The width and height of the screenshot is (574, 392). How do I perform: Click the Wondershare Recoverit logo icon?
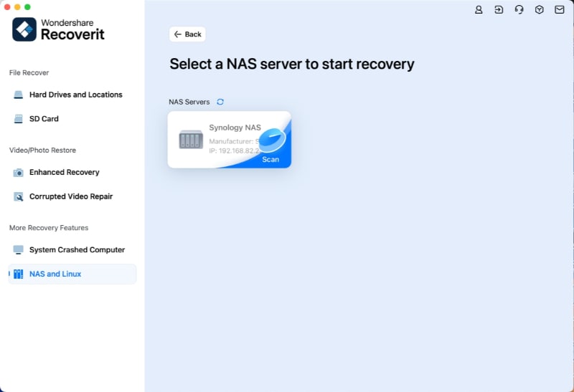pos(24,29)
